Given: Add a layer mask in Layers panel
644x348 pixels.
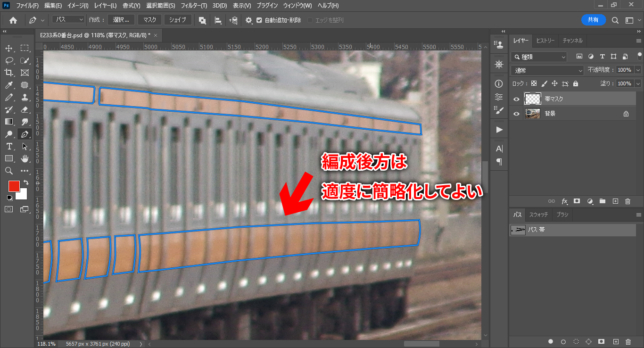Looking at the screenshot, I should pyautogui.click(x=577, y=201).
